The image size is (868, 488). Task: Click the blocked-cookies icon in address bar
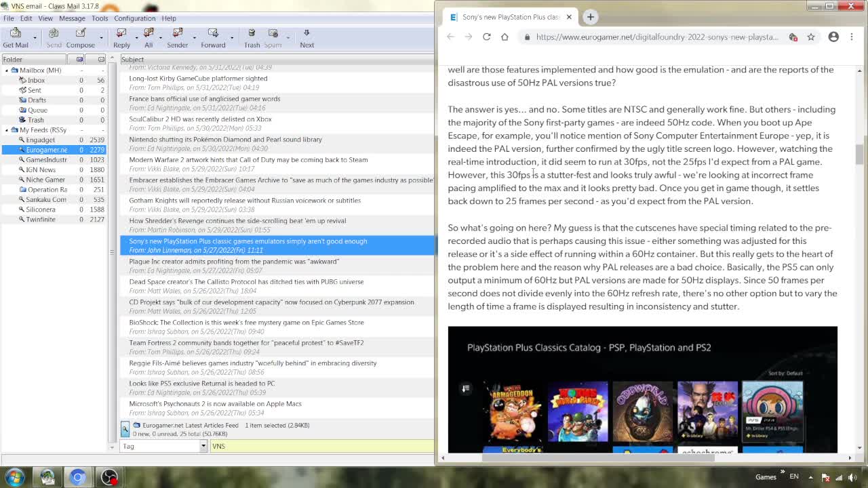793,37
